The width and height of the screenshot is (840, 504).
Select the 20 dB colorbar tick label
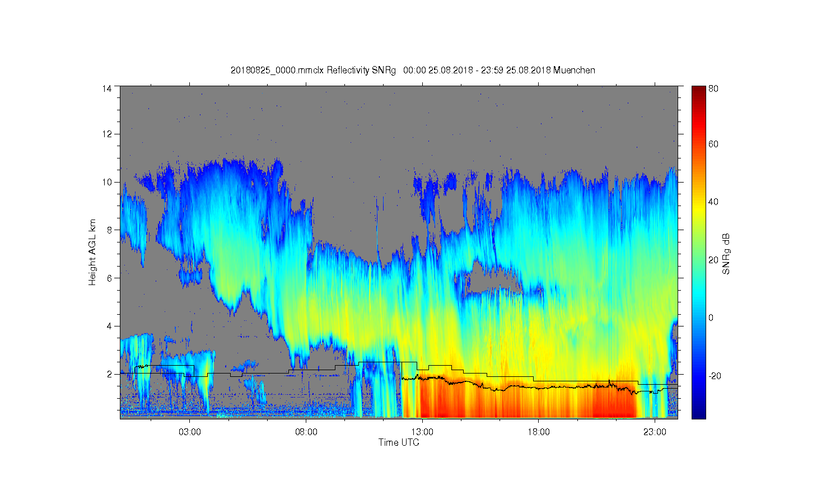713,260
